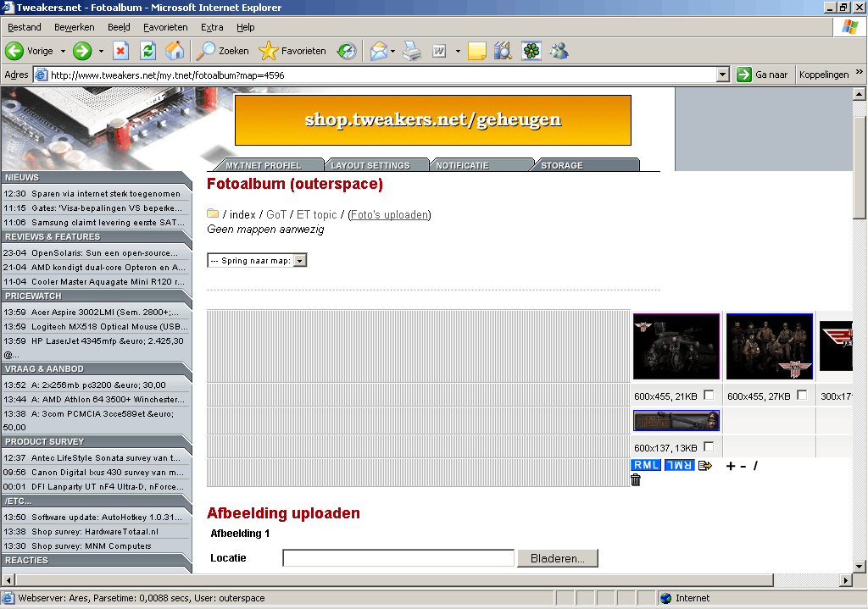
Task: Click the green Forward arrow
Action: click(82, 51)
